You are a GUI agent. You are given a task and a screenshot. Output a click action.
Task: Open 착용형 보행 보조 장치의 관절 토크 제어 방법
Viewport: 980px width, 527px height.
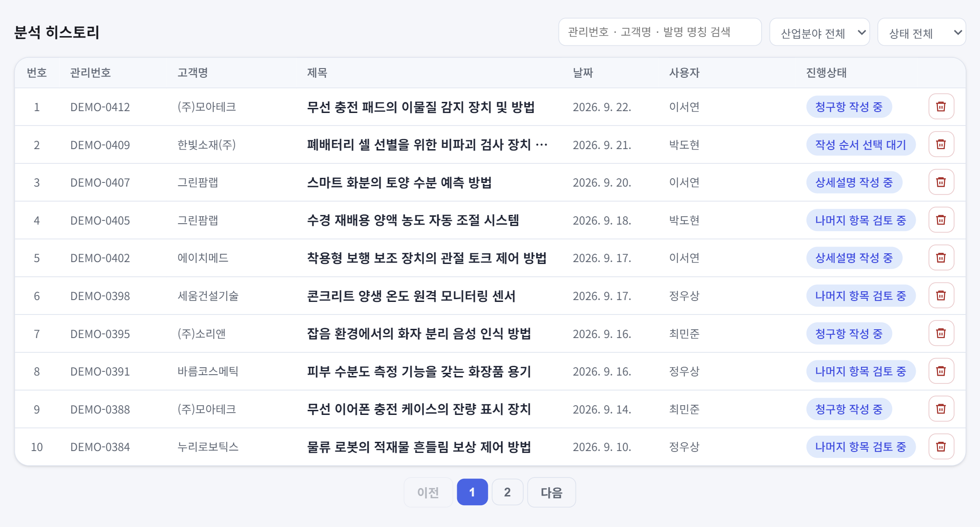(x=427, y=258)
